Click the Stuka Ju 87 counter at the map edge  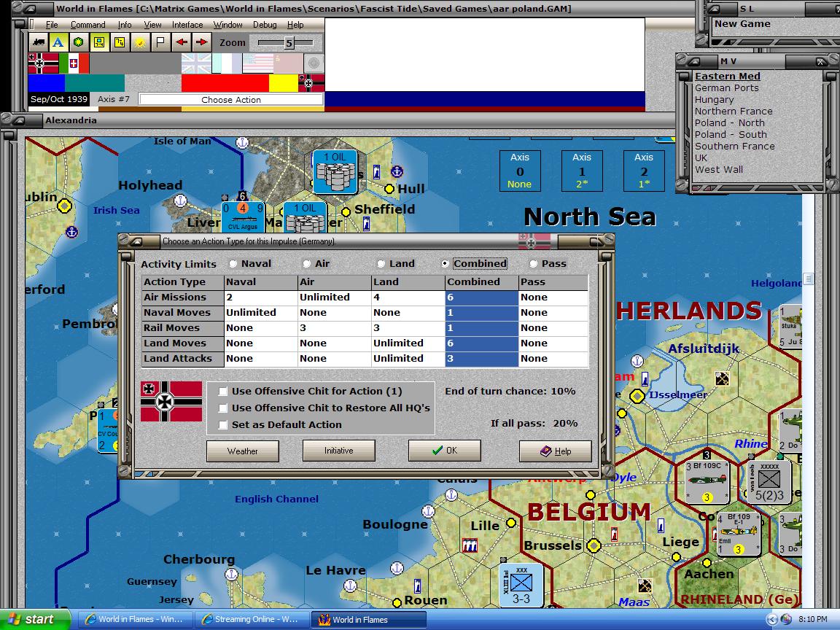(x=790, y=326)
